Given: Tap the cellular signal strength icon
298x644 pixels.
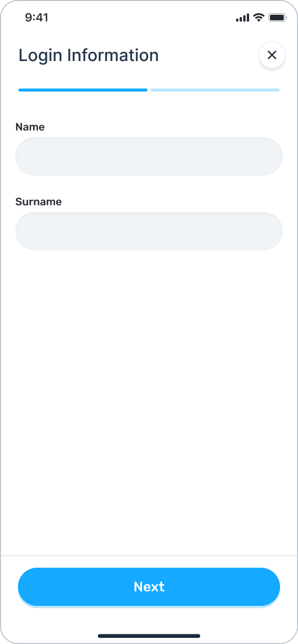Looking at the screenshot, I should pyautogui.click(x=242, y=18).
